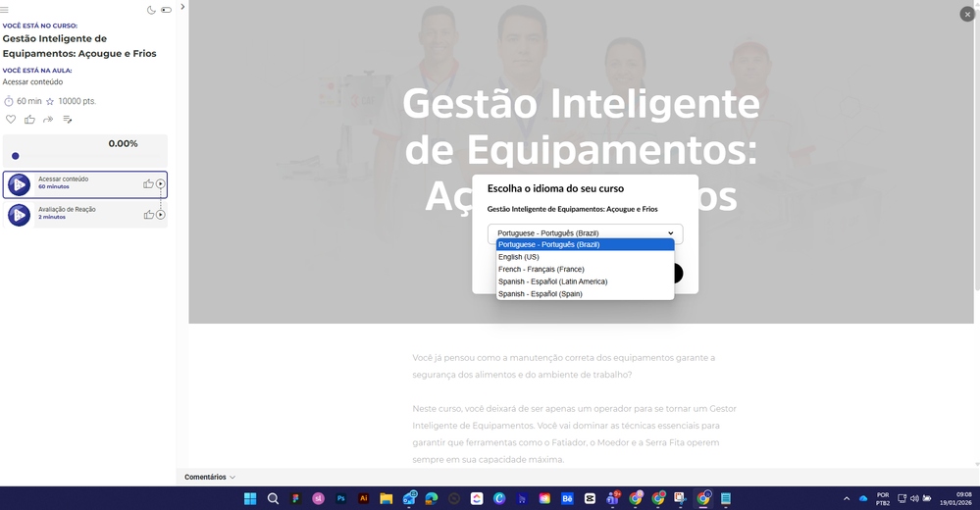Like the Avaliação de Reação lesson
Viewport: 980px width, 510px height.
coord(149,215)
